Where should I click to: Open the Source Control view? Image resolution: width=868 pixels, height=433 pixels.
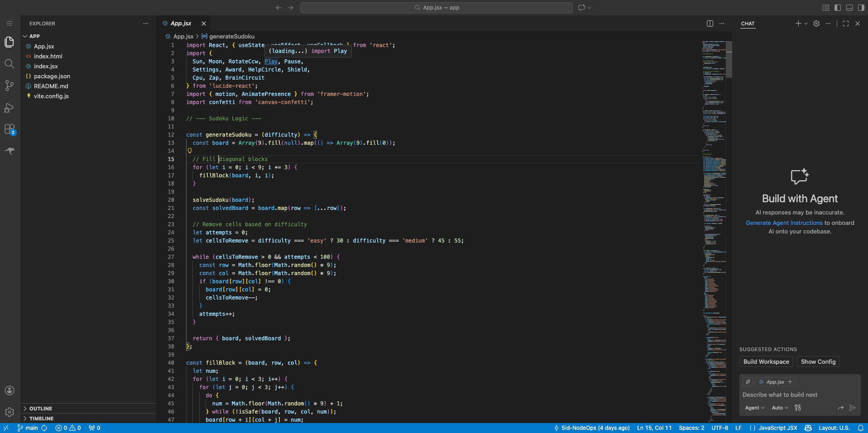[x=10, y=86]
